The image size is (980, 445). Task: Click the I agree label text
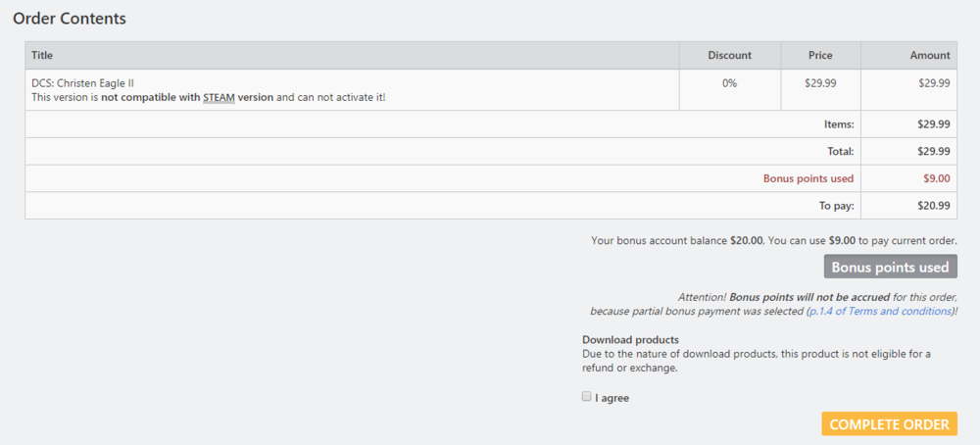(612, 398)
